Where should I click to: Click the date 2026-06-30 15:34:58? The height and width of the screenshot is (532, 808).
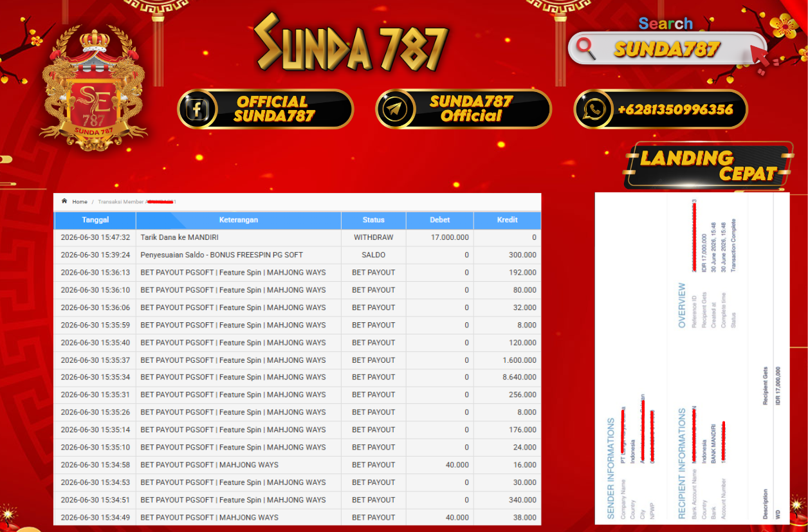(x=95, y=464)
